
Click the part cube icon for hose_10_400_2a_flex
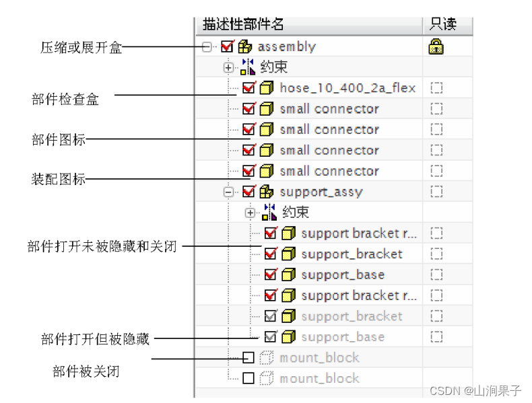267,88
